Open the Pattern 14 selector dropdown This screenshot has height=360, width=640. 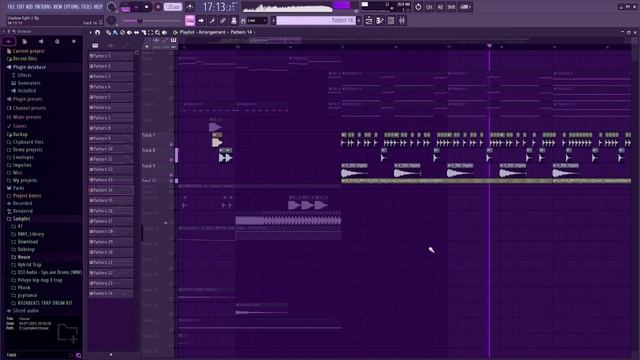[x=315, y=20]
